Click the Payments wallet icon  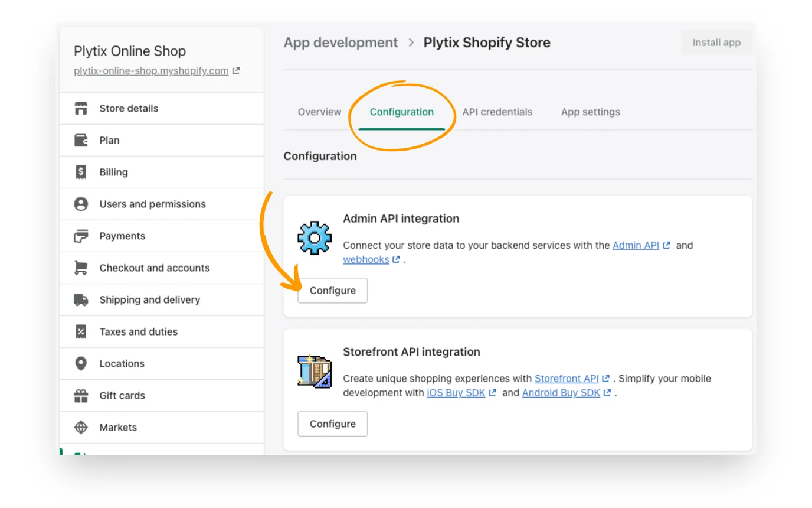(x=83, y=236)
